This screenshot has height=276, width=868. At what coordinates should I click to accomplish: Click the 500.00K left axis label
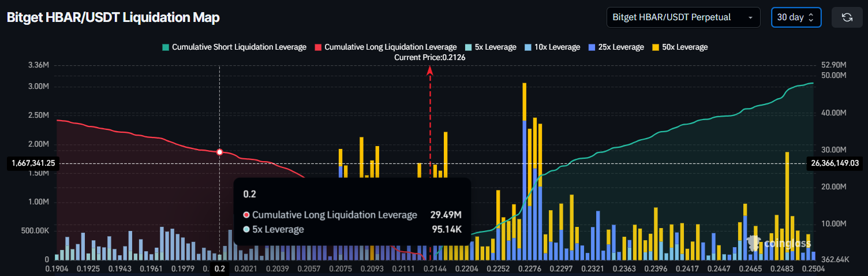pyautogui.click(x=35, y=230)
